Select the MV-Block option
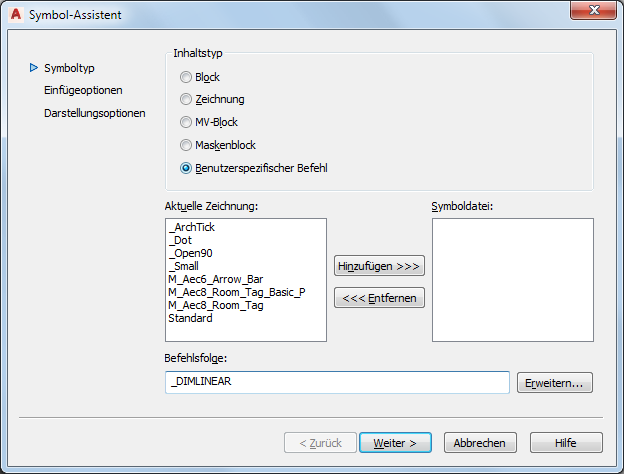This screenshot has width=624, height=474. click(x=186, y=122)
